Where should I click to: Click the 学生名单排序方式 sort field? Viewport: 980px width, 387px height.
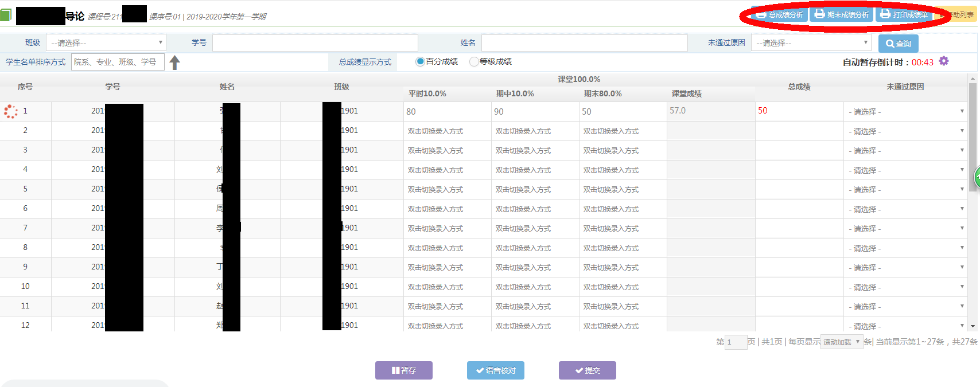point(118,62)
